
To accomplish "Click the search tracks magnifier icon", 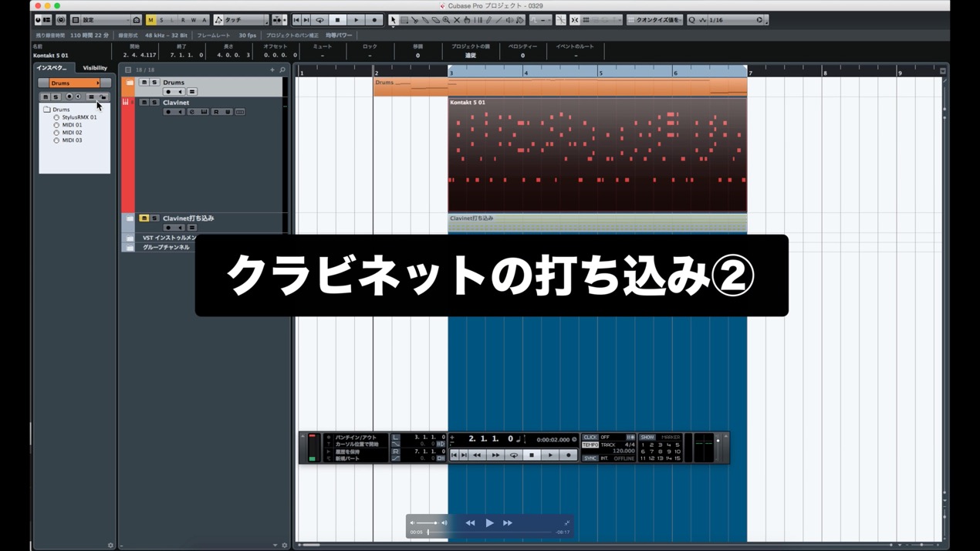I will 282,69.
